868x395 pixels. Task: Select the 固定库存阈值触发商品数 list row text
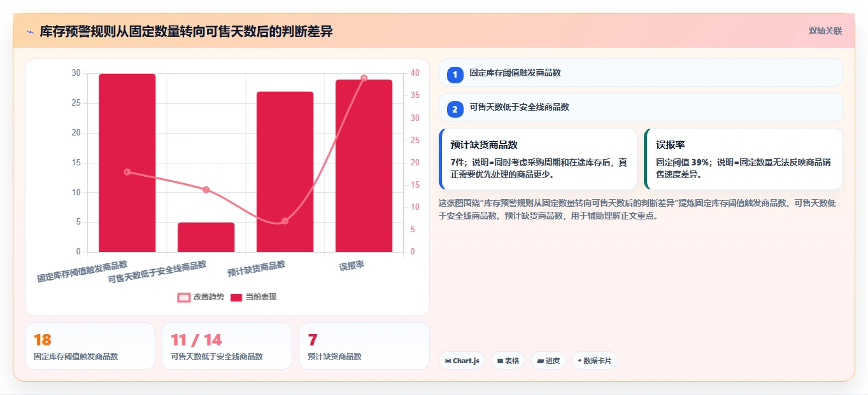click(x=515, y=73)
